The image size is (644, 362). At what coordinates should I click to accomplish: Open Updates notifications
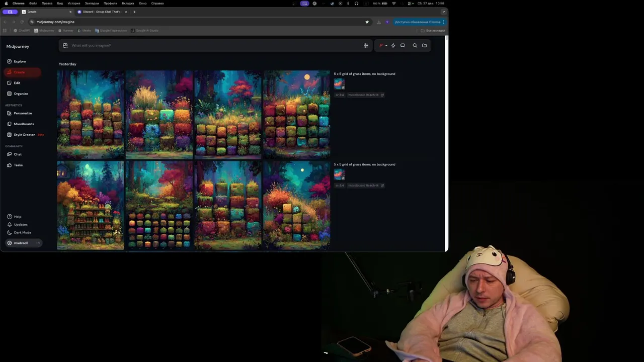[x=18, y=225]
